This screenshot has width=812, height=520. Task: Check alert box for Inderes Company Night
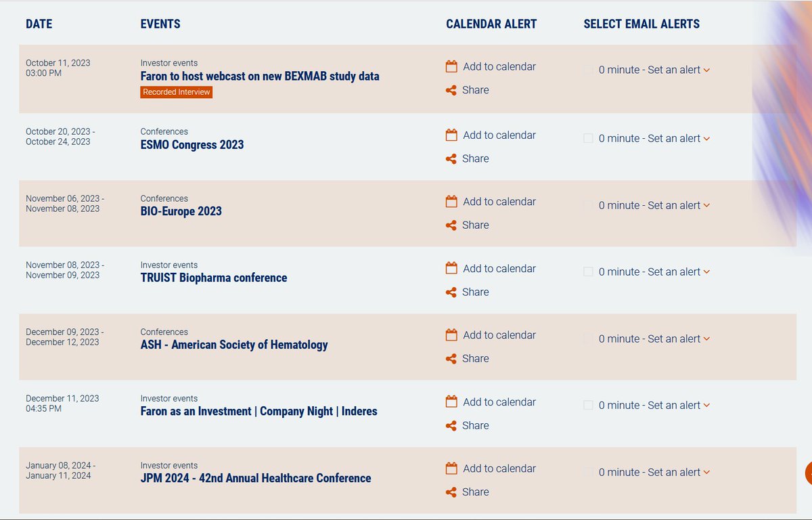[588, 405]
